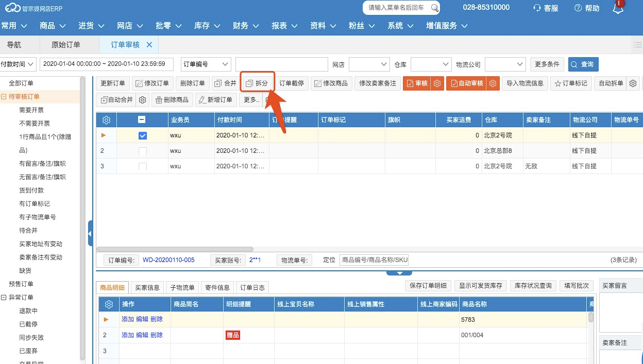
Task: Select 缺货 in the left tree
Action: 25,270
